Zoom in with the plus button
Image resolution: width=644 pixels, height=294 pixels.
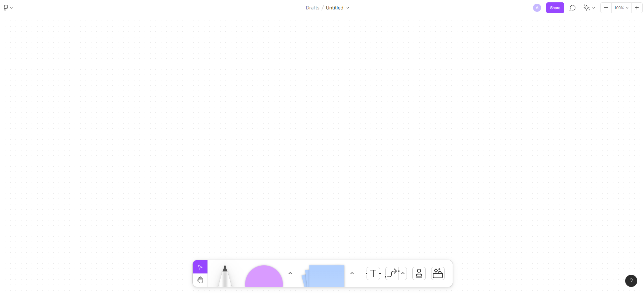(637, 8)
